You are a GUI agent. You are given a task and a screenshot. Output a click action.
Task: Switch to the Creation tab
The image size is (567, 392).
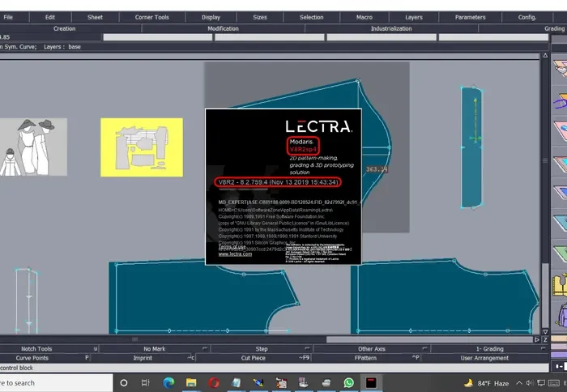64,28
